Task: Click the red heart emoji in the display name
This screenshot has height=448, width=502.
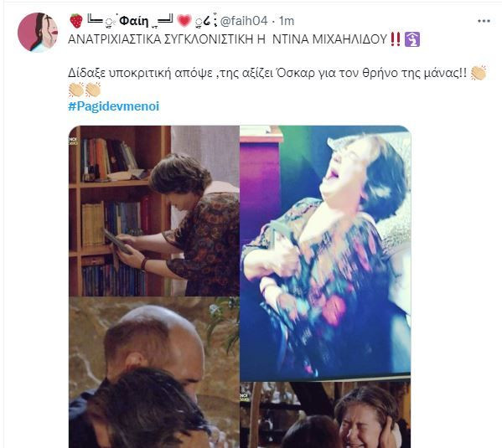Action: [184, 21]
